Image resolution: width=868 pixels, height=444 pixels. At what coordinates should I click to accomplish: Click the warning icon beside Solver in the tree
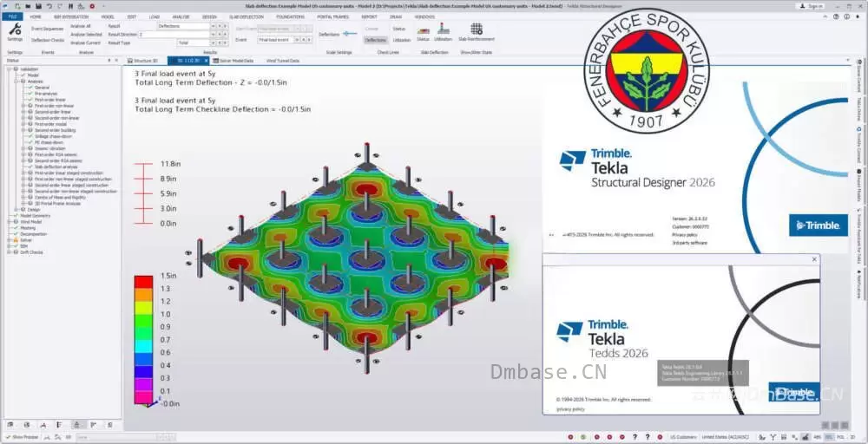pyautogui.click(x=16, y=240)
